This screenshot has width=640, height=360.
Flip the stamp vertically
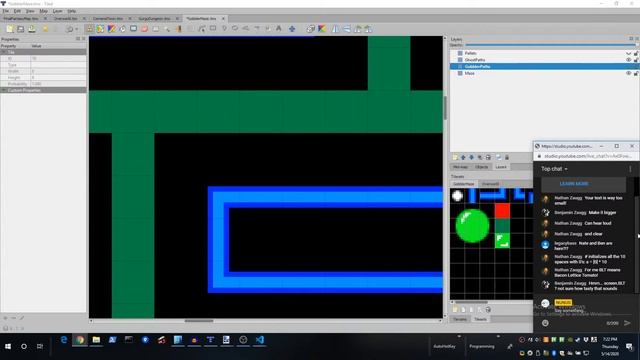(x=347, y=29)
